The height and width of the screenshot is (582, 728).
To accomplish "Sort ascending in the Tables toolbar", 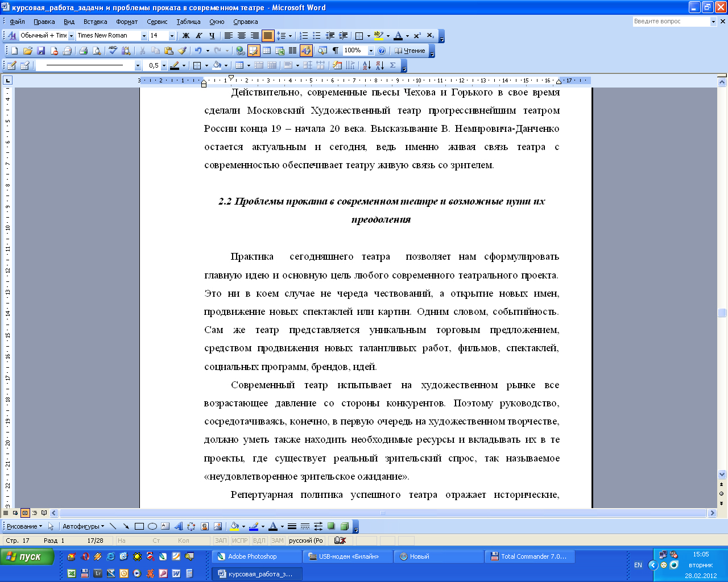I will click(367, 65).
